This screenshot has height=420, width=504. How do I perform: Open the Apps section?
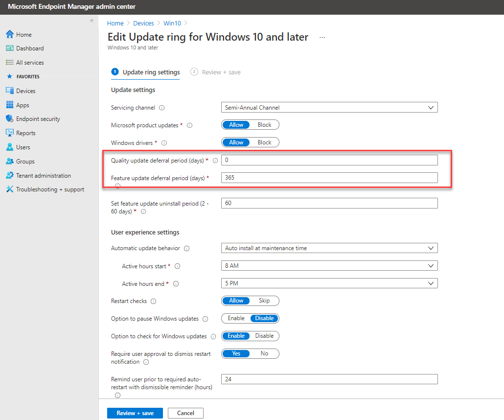point(22,105)
